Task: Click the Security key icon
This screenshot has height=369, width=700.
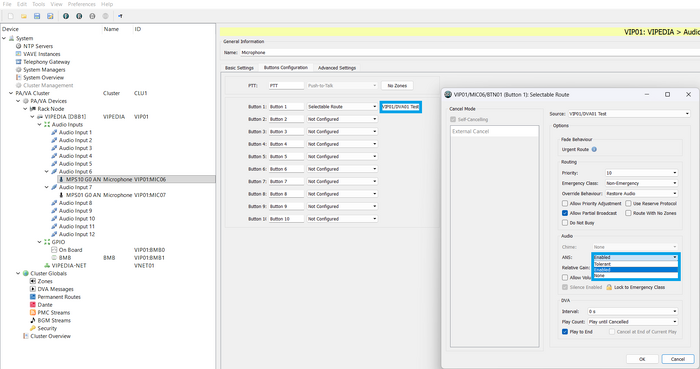Action: pyautogui.click(x=33, y=328)
